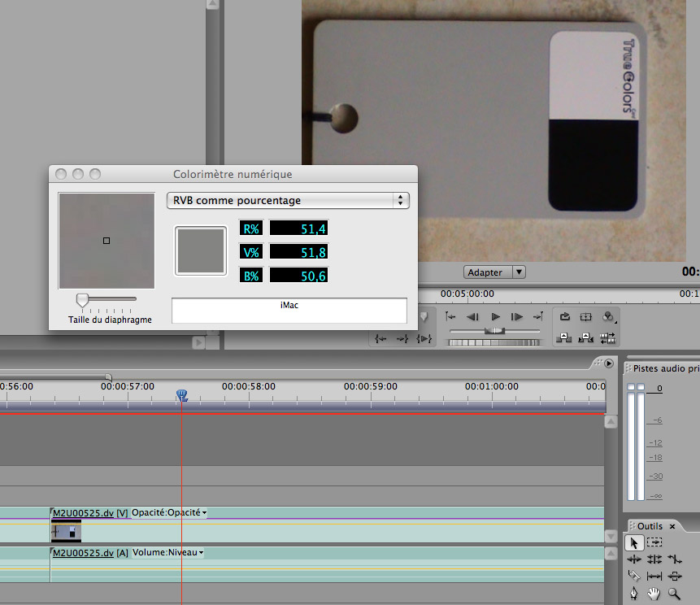The image size is (700, 605).
Task: Step back one frame
Action: pyautogui.click(x=473, y=316)
